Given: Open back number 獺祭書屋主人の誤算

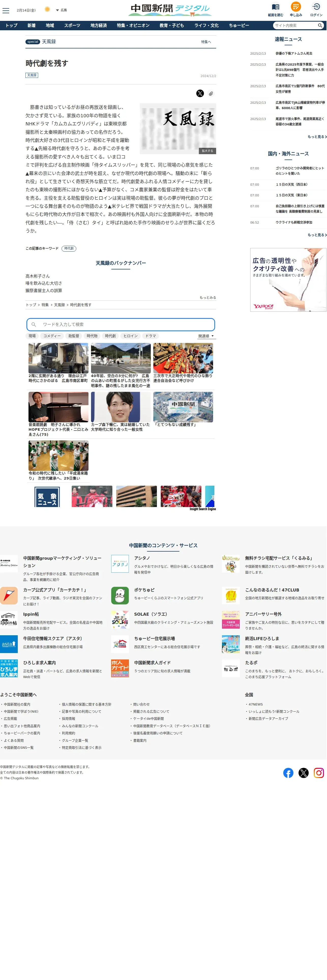Looking at the screenshot, I should pos(44,291).
